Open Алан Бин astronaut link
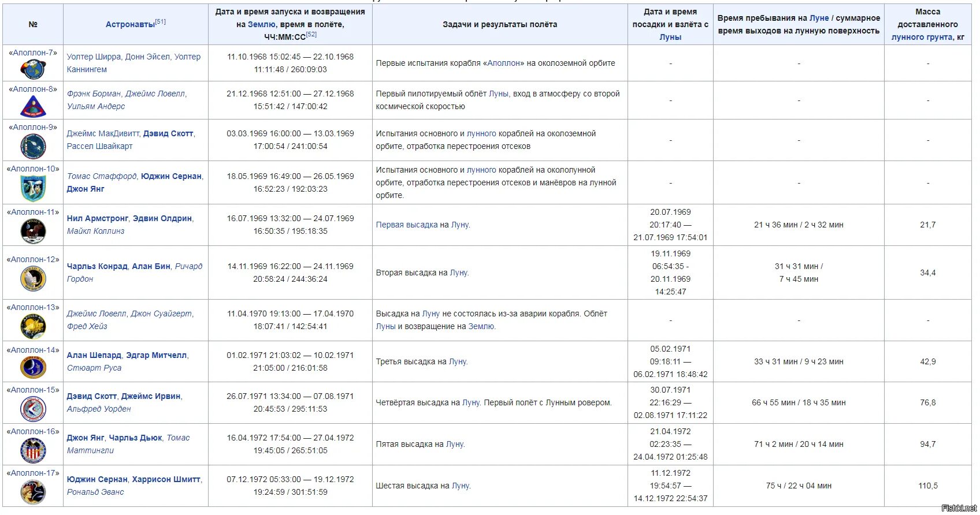Image resolution: width=980 pixels, height=515 pixels. 151,266
